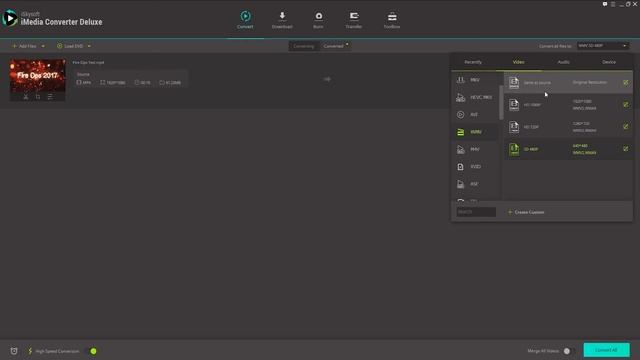The width and height of the screenshot is (640, 360).
Task: Select the AVI format icon
Action: 460,115
